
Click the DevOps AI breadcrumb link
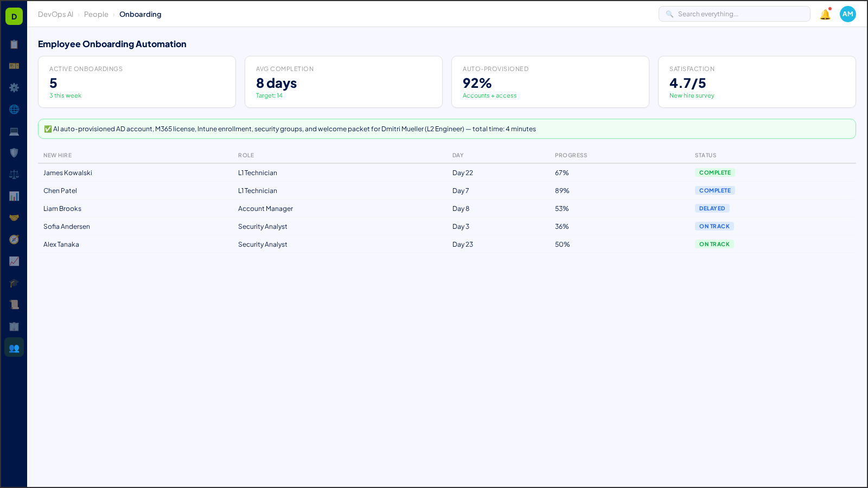55,14
